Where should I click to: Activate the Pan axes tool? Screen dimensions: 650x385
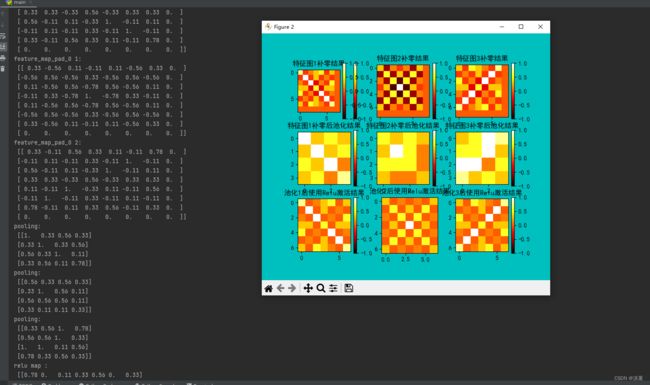click(x=308, y=288)
